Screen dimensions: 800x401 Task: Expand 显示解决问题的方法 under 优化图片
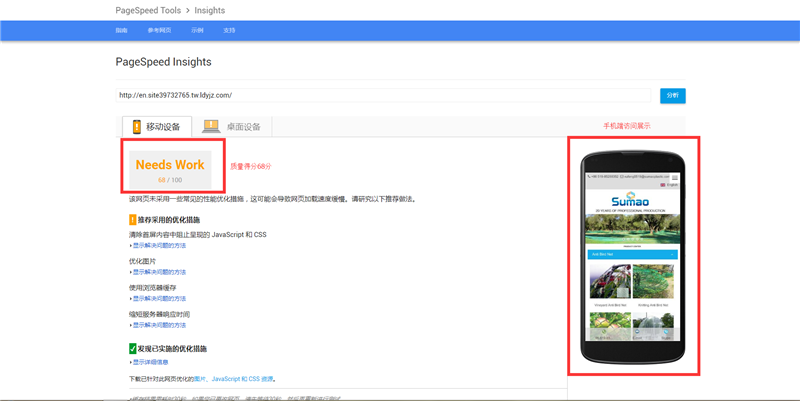click(x=159, y=272)
